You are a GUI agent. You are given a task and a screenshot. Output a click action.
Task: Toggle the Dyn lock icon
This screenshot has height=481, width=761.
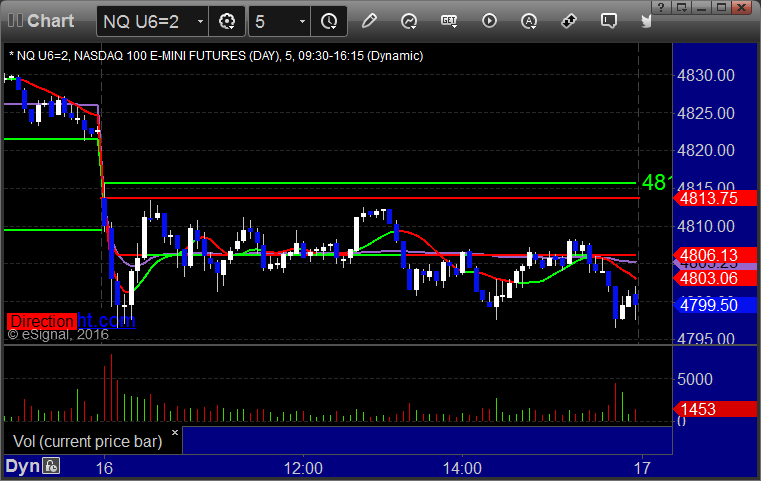pos(51,466)
